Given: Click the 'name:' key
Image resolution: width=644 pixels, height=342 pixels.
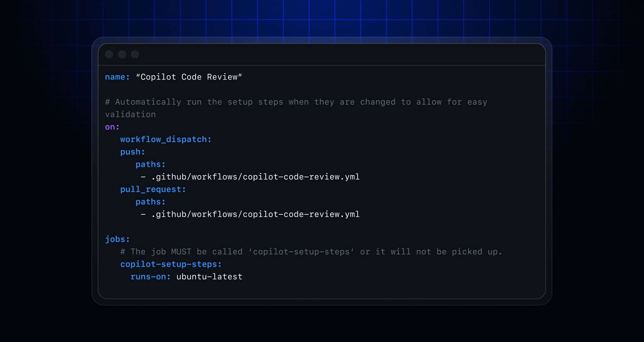Looking at the screenshot, I should [x=117, y=77].
